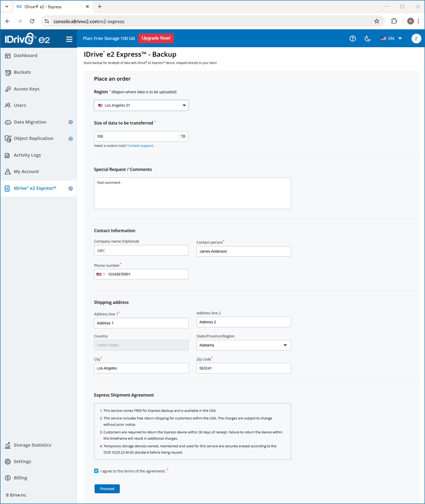This screenshot has width=425, height=504.
Task: Click the IDrive e2 logo
Action: 27,39
